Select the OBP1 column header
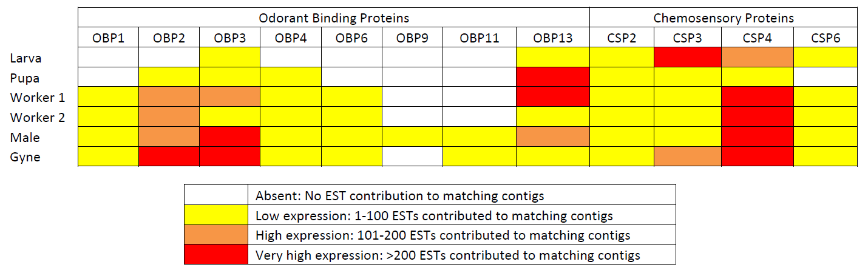Viewport: 868px width, 270px height. coord(109,38)
